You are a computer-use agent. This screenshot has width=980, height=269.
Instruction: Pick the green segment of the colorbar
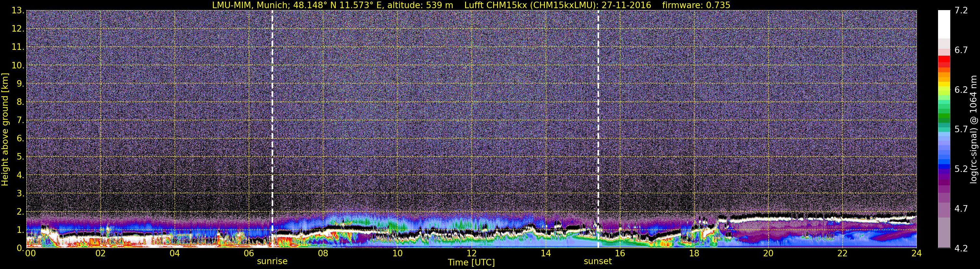(944, 116)
